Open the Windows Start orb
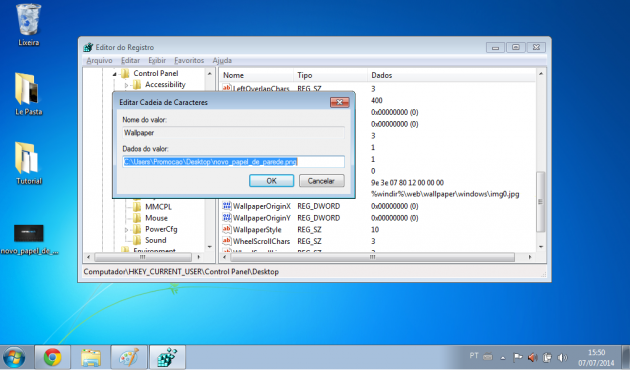 (x=14, y=357)
